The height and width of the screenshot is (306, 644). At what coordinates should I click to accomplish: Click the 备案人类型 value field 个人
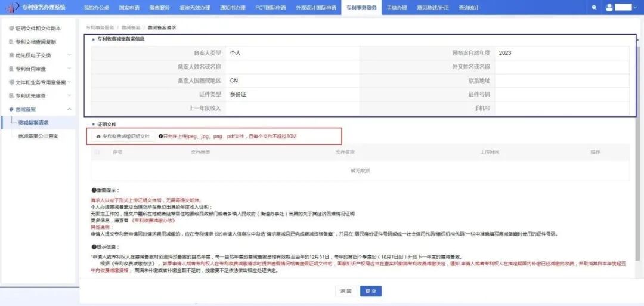(x=292, y=53)
